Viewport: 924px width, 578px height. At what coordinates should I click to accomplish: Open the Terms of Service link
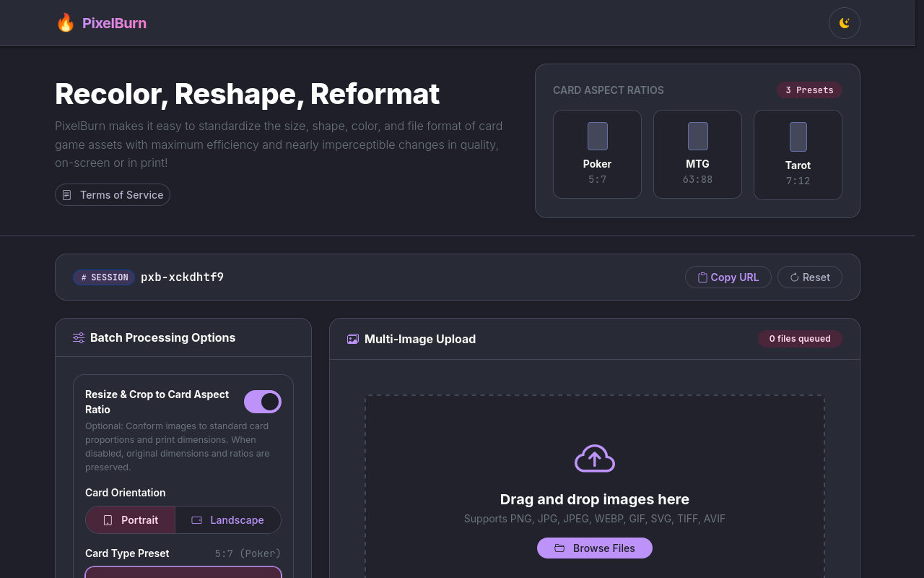point(113,195)
